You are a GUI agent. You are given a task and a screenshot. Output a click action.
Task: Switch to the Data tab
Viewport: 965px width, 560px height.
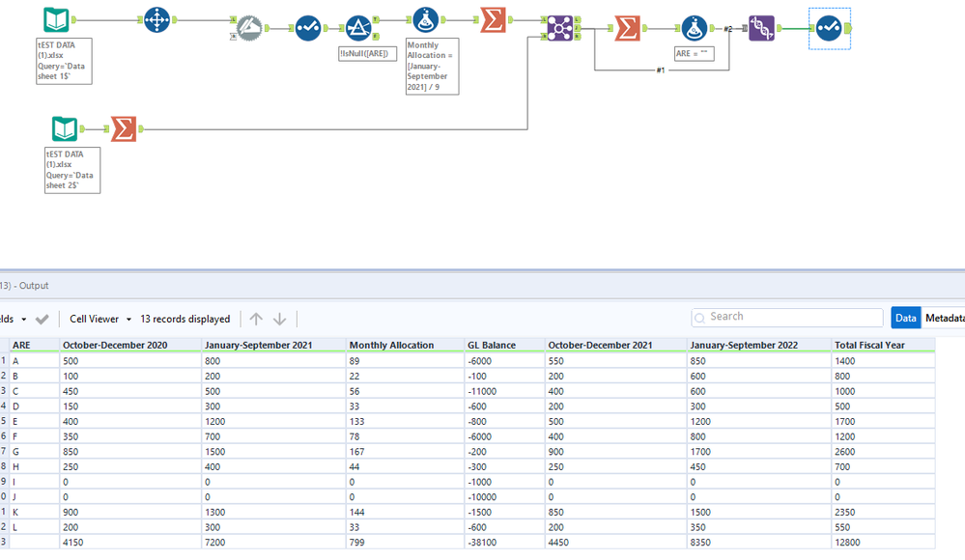905,318
